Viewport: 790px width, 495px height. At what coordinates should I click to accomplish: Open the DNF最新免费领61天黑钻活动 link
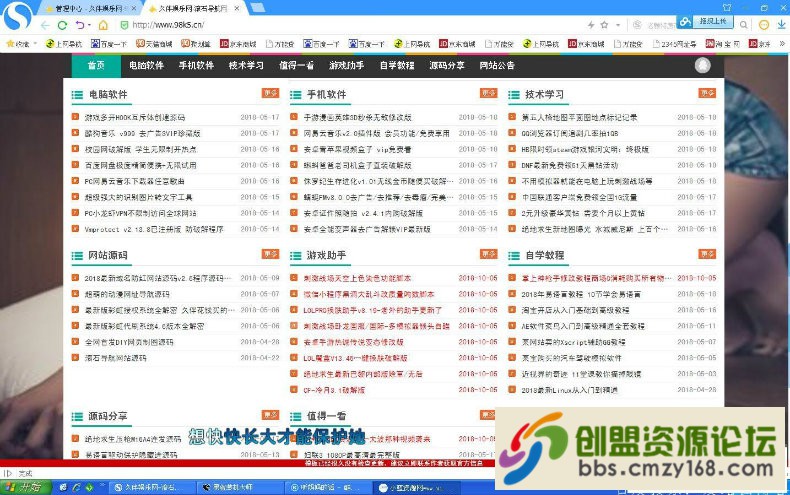coord(570,165)
